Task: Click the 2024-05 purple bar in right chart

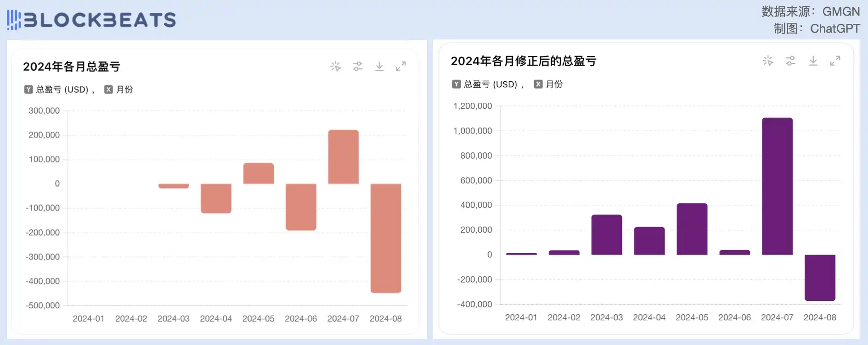Action: click(692, 229)
